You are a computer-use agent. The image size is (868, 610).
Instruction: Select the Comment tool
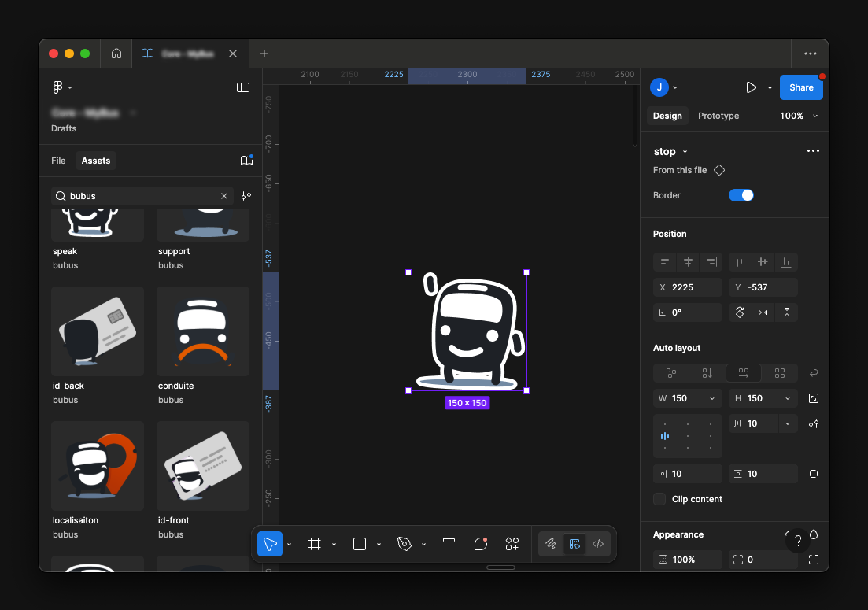(481, 544)
